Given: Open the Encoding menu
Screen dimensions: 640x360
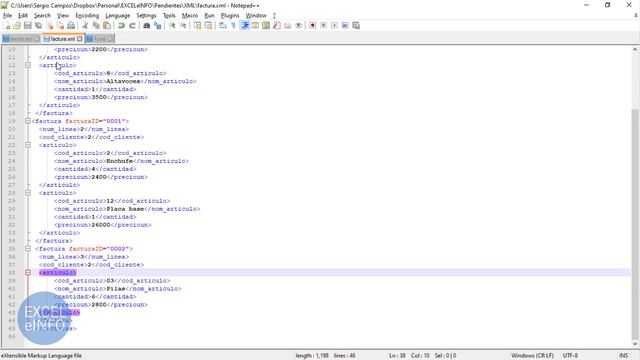Looking at the screenshot, I should point(87,16).
